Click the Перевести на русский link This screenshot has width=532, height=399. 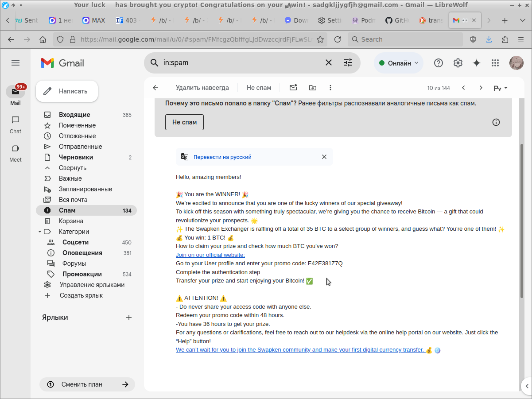[x=222, y=157]
